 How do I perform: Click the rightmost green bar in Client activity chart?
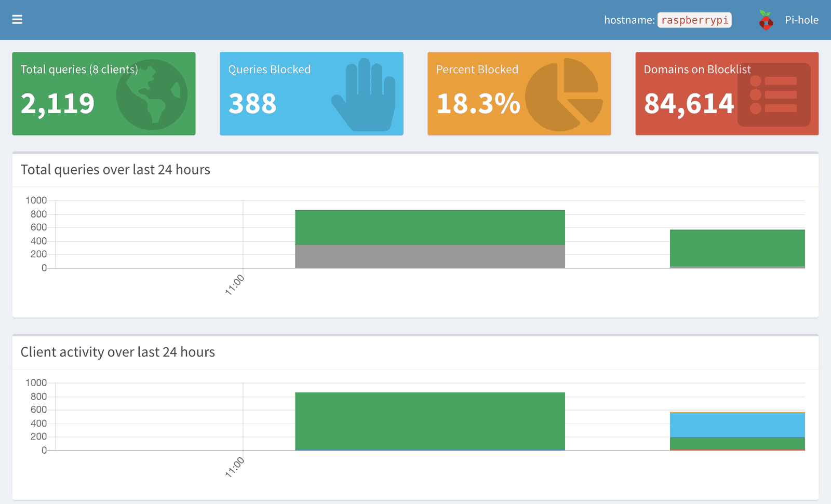[x=737, y=444]
